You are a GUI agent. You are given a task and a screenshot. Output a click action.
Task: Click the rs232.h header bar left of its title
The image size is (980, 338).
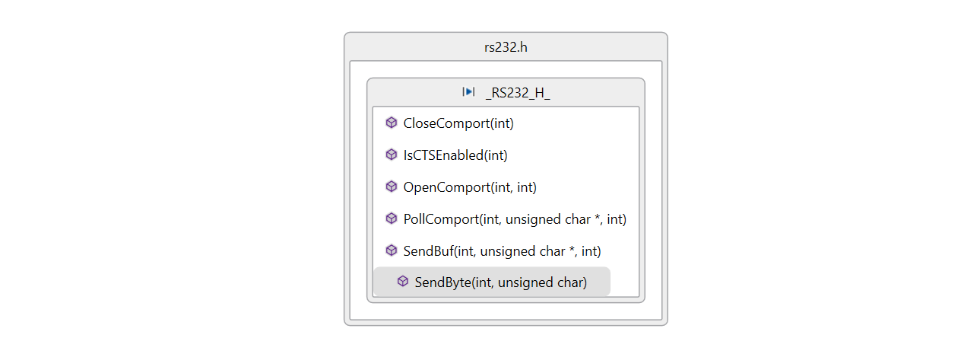tap(411, 47)
